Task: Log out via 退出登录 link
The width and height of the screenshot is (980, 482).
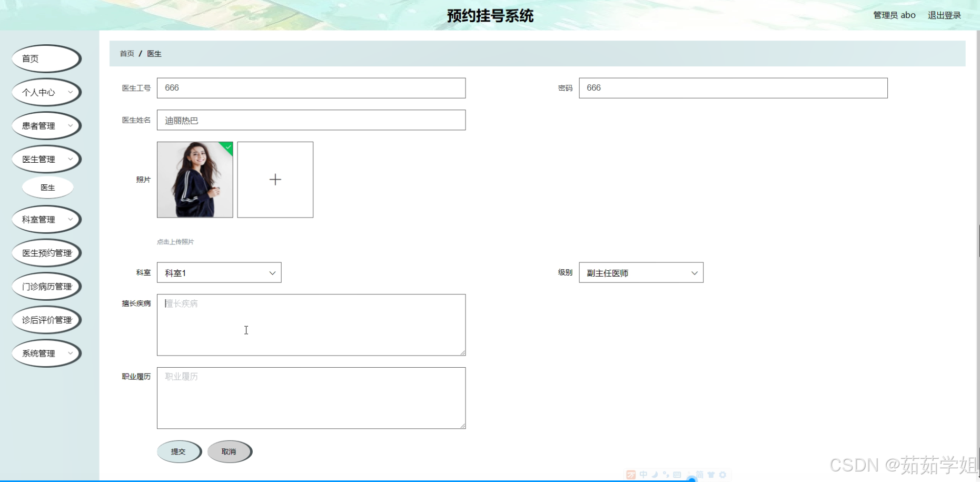Action: tap(944, 15)
